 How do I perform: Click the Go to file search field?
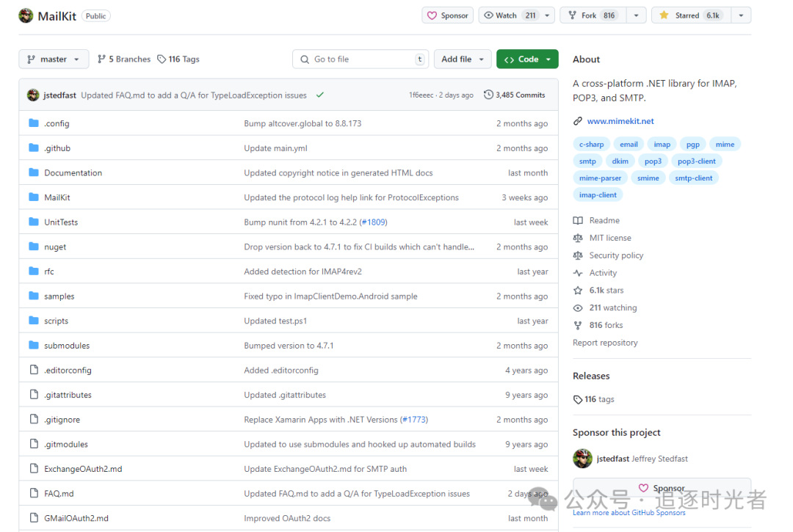pyautogui.click(x=360, y=59)
